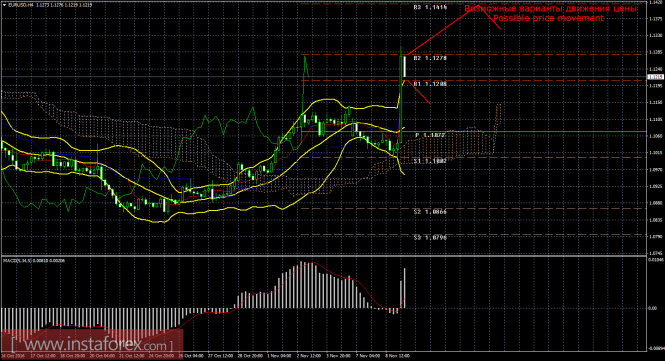The width and height of the screenshot is (665, 361).
Task: Click the triangle arrow beside EURUSD,H4 title
Action: (x=5, y=5)
